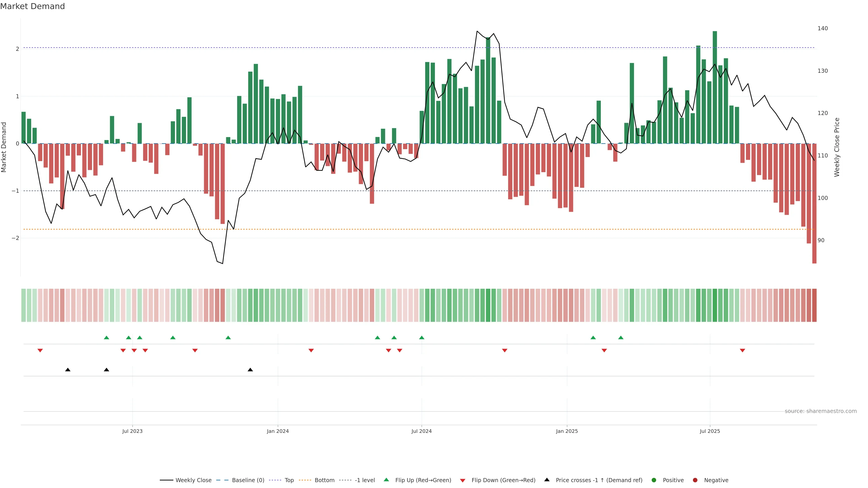Click the green Positive legend circle

[x=654, y=480]
